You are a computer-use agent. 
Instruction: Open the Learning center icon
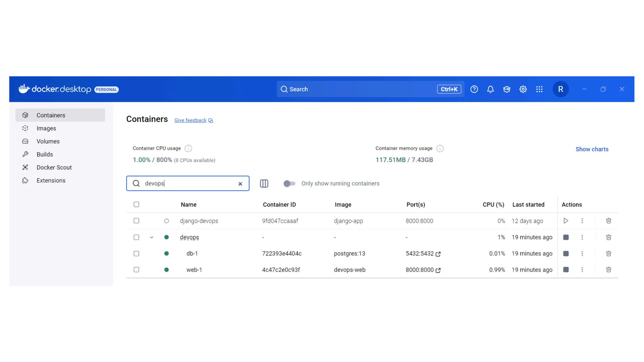coord(507,89)
